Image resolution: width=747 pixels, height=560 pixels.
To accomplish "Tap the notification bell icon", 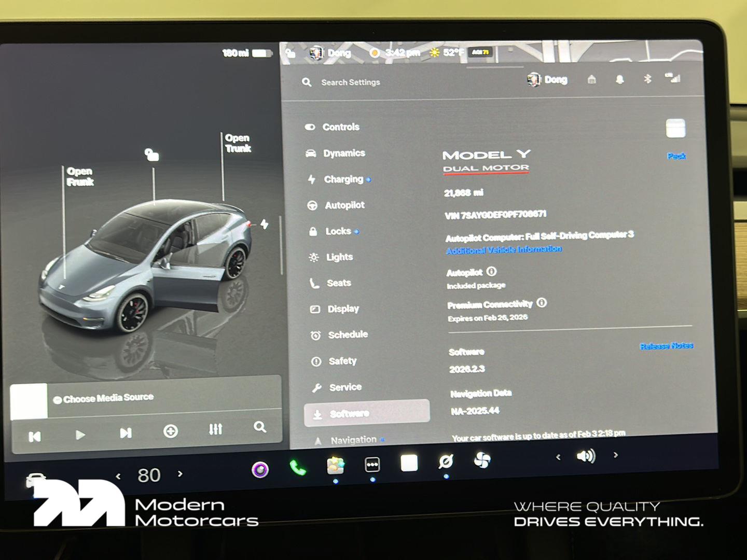I will (620, 79).
